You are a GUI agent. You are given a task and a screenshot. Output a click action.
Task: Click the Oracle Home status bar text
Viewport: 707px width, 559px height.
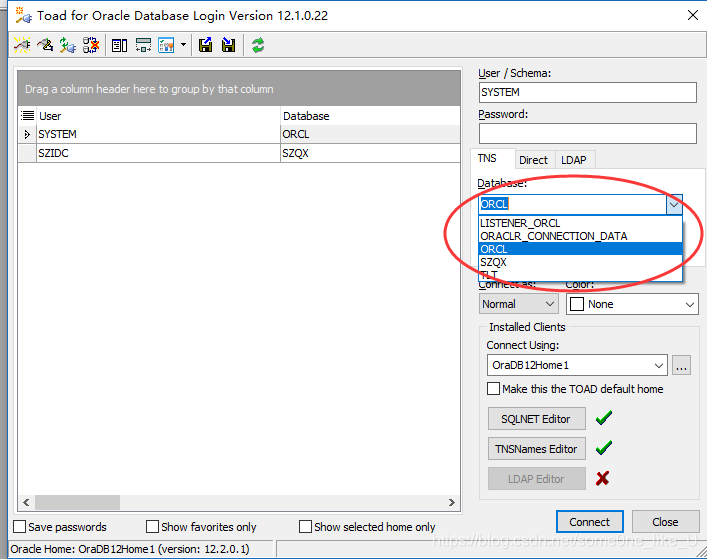click(x=130, y=549)
